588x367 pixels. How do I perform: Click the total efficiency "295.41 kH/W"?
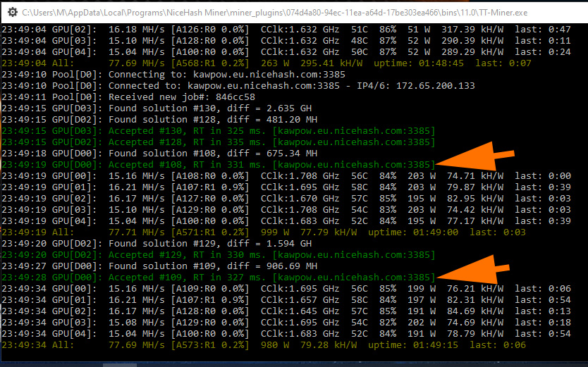[331, 63]
